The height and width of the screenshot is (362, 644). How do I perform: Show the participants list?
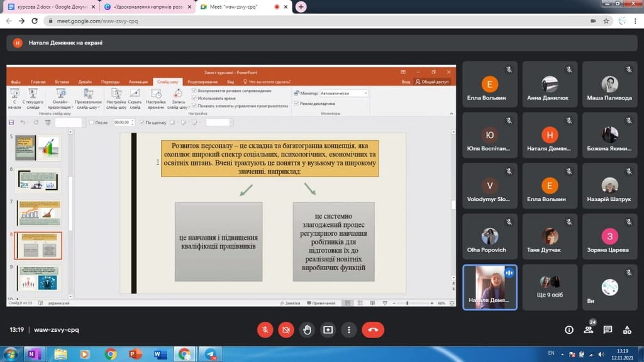(589, 329)
